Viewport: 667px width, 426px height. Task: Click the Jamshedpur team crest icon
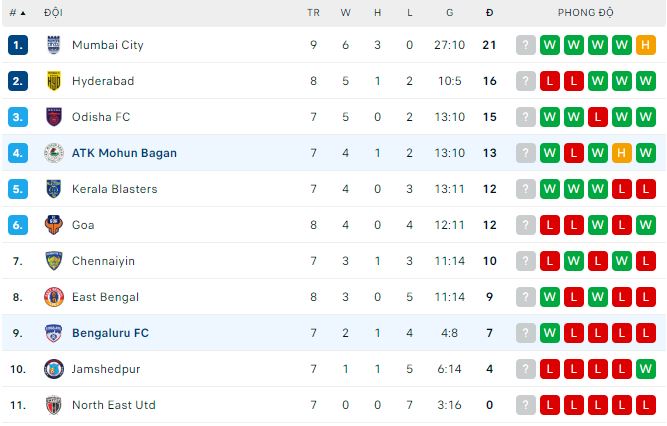pos(54,369)
